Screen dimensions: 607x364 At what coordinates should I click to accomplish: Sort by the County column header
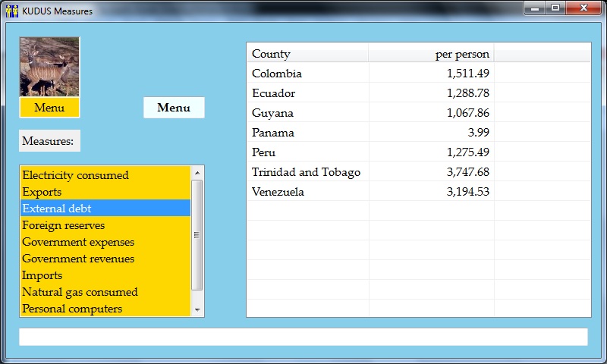307,54
